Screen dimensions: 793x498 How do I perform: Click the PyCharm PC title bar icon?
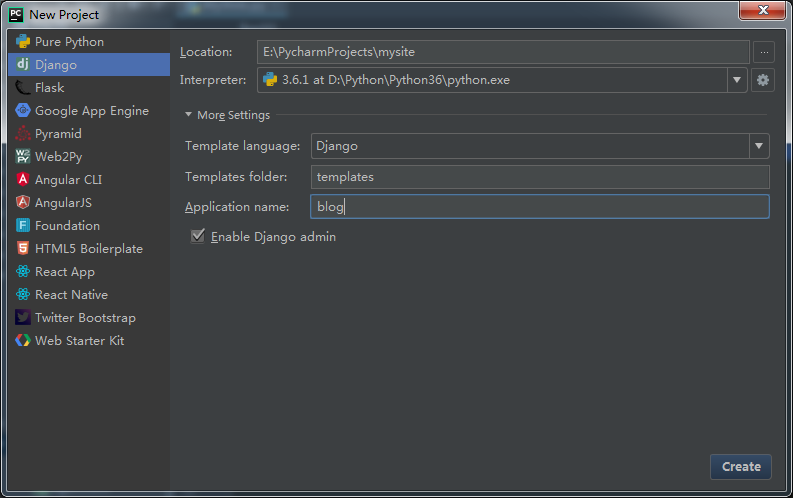click(x=16, y=15)
